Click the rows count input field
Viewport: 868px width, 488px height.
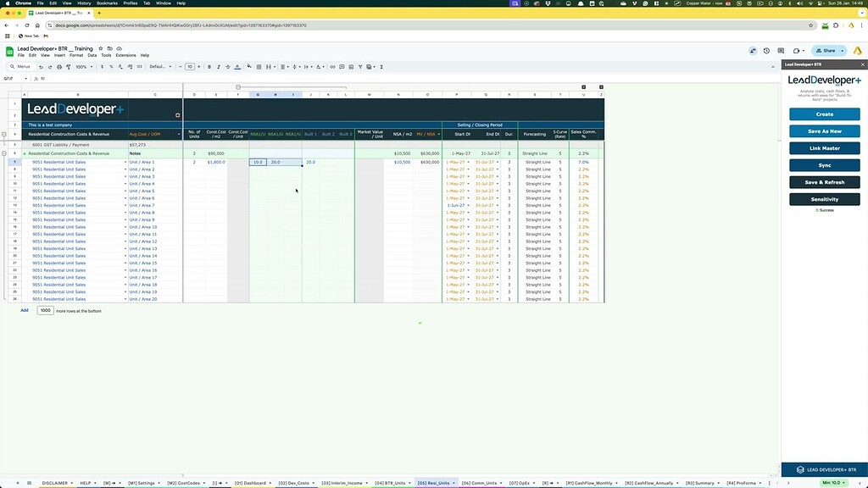tap(45, 311)
